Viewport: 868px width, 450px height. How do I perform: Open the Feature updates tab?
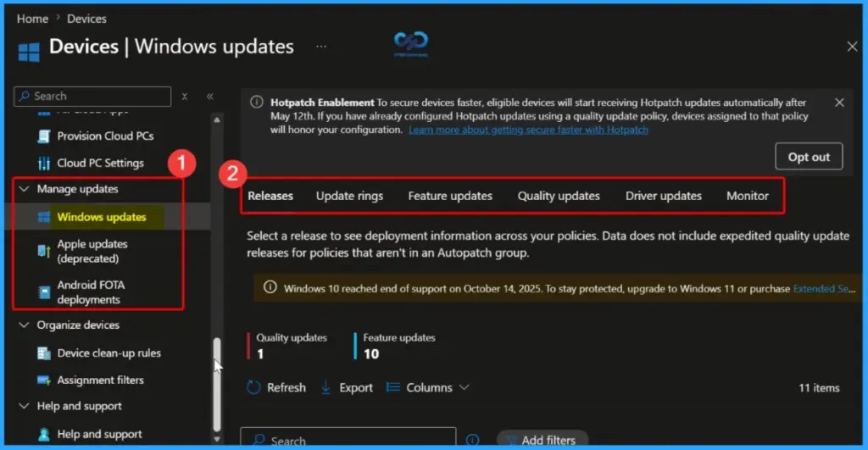coord(450,196)
